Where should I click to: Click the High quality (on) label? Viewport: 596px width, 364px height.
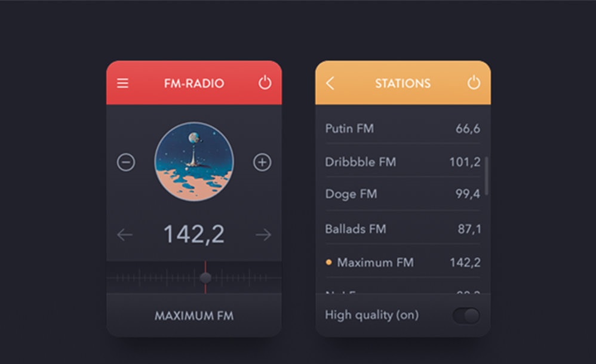(371, 315)
